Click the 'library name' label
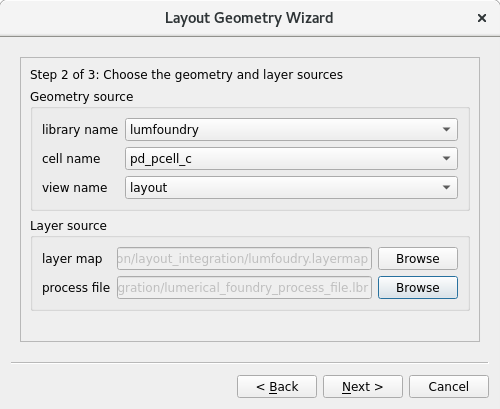This screenshot has height=409, width=500. 80,129
